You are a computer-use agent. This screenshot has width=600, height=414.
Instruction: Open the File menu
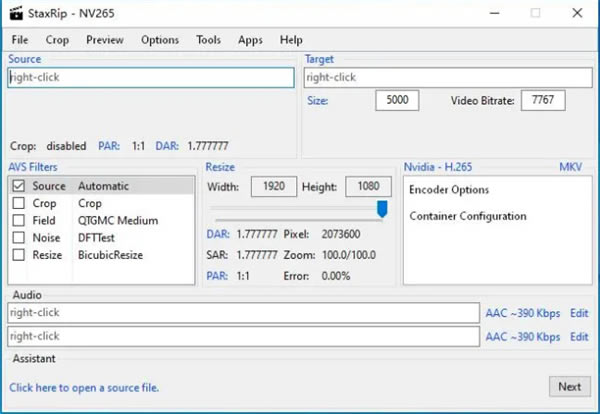point(20,40)
